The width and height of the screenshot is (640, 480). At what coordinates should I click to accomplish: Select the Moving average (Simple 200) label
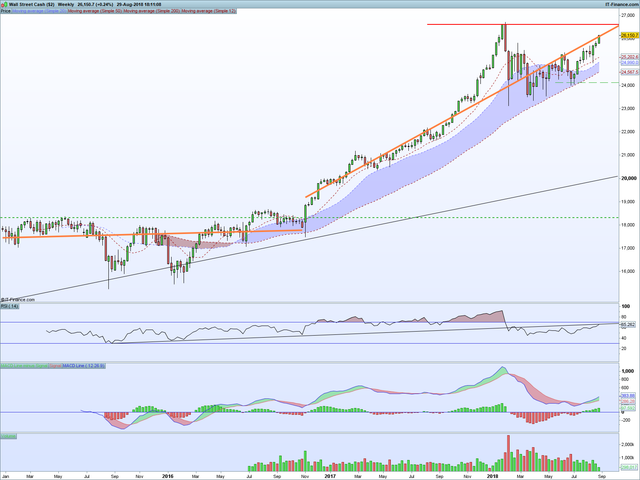(x=152, y=11)
